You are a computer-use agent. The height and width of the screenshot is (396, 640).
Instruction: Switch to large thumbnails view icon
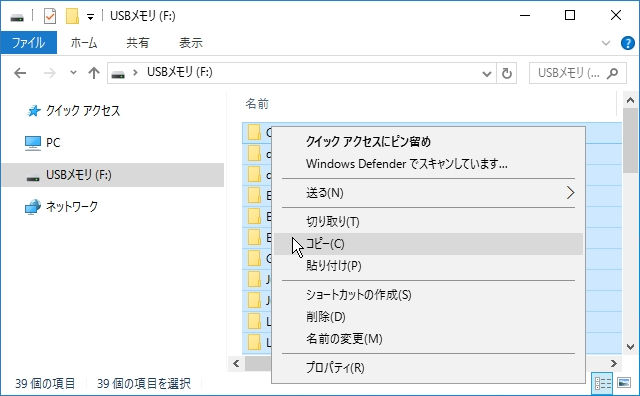coord(624,383)
